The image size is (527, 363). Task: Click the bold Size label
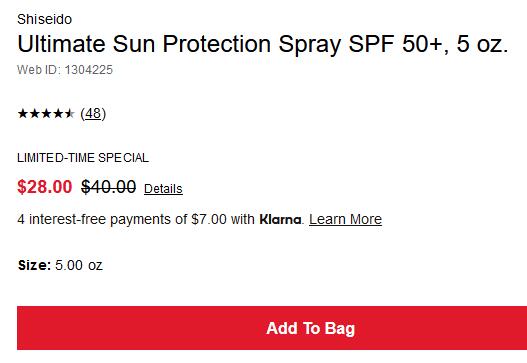[x=34, y=265]
